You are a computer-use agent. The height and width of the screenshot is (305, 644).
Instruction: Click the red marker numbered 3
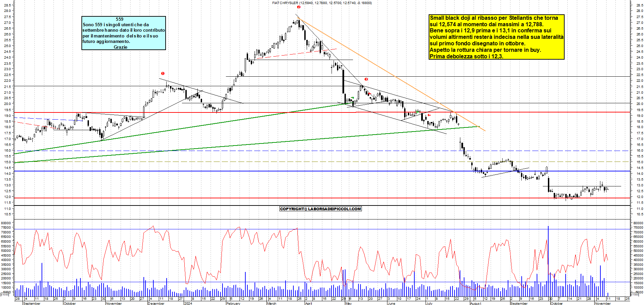point(366,79)
